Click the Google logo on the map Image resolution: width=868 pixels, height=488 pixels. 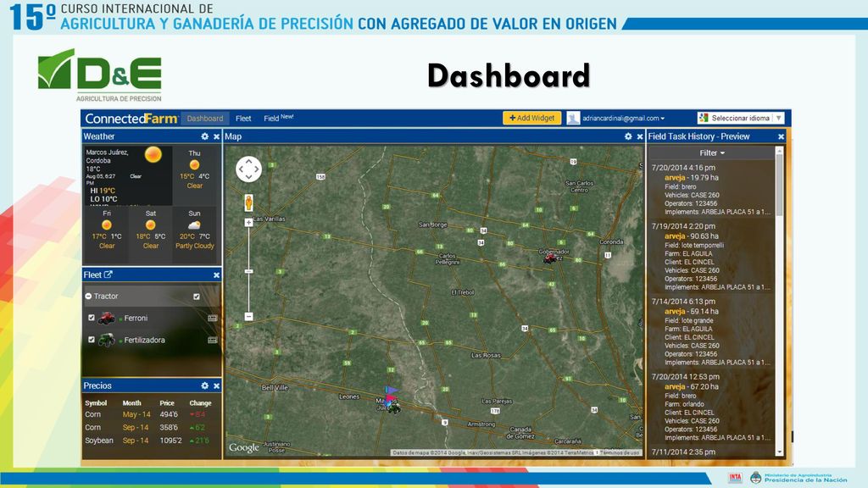[244, 447]
